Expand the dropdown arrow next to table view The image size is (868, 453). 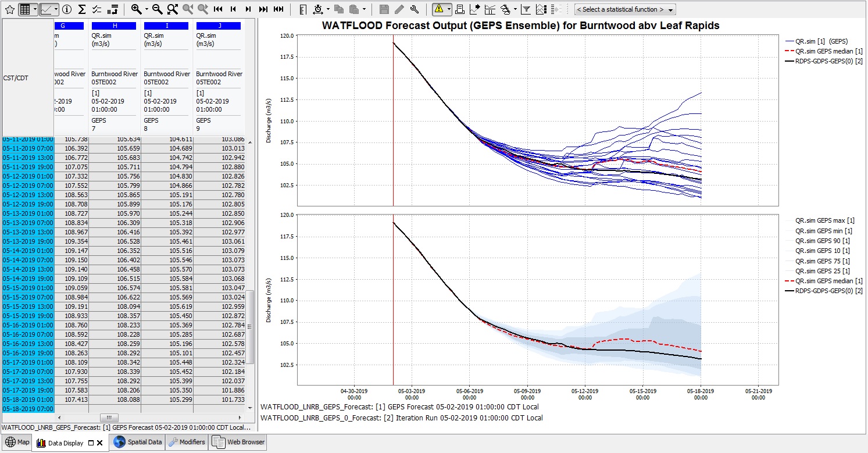35,9
